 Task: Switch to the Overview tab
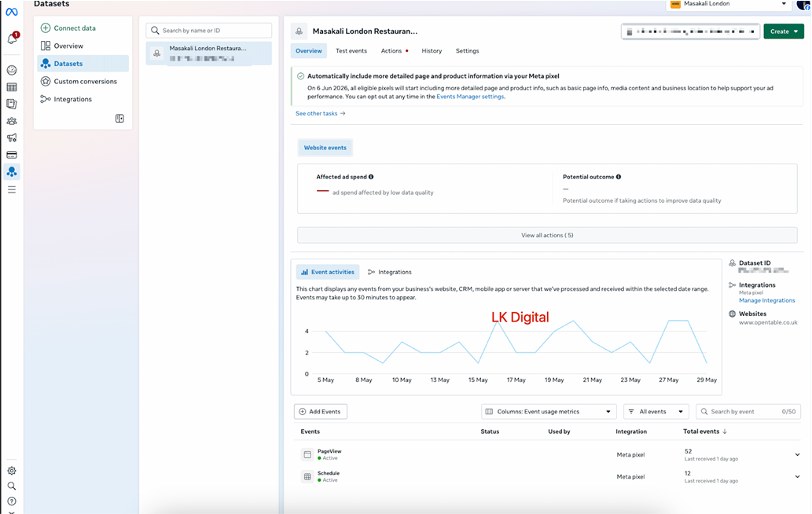(x=309, y=51)
